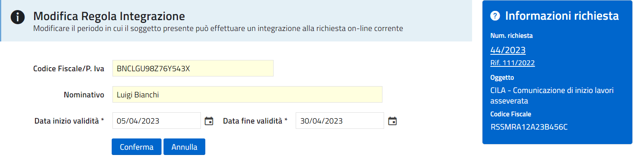Screen dimensions: 644x161
Task: Click the Informazioni richiesta panel title
Action: 562,16
